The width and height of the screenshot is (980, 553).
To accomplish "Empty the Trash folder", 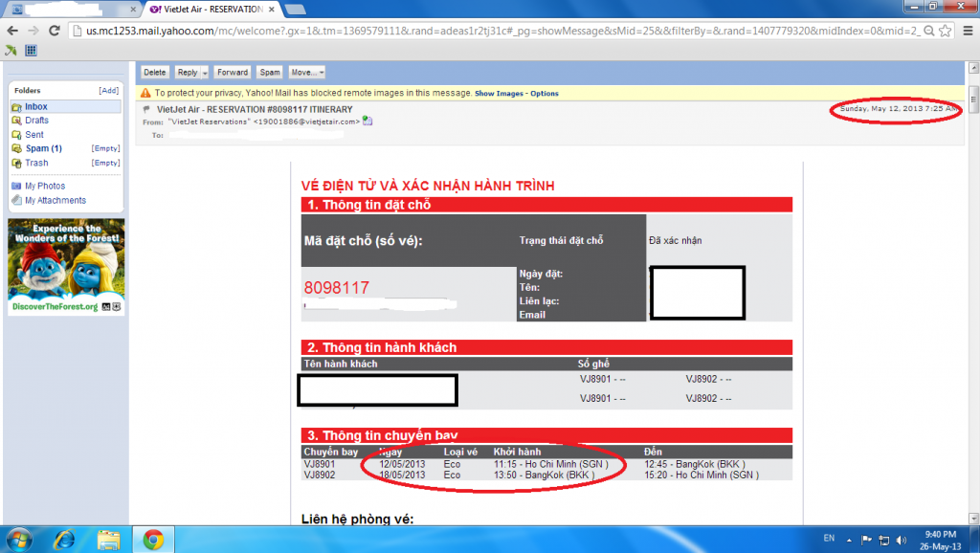I will point(105,163).
